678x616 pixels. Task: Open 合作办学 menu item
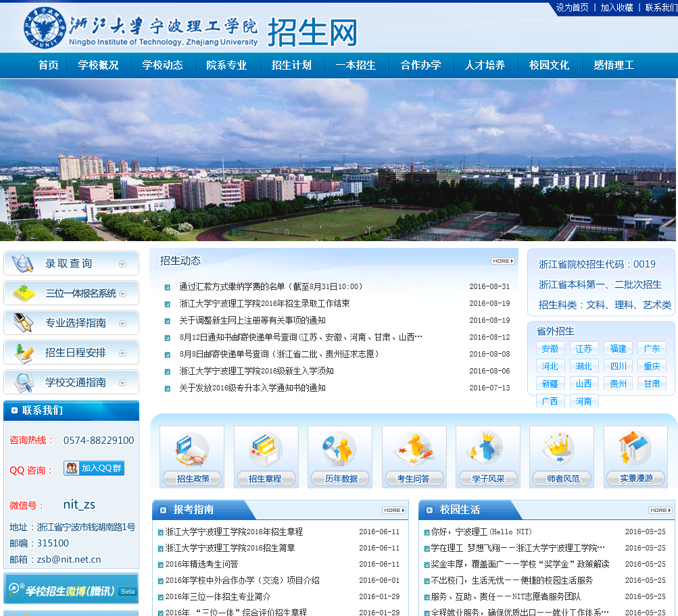coord(420,66)
